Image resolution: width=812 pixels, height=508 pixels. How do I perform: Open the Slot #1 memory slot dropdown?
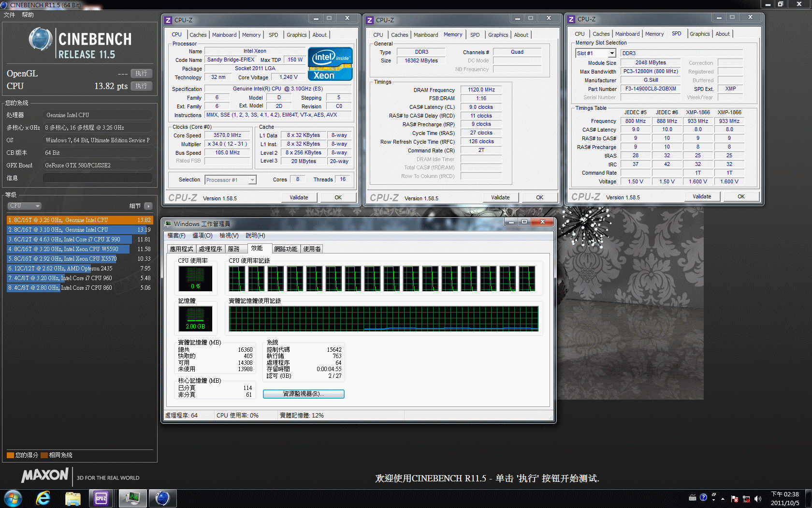coord(595,53)
